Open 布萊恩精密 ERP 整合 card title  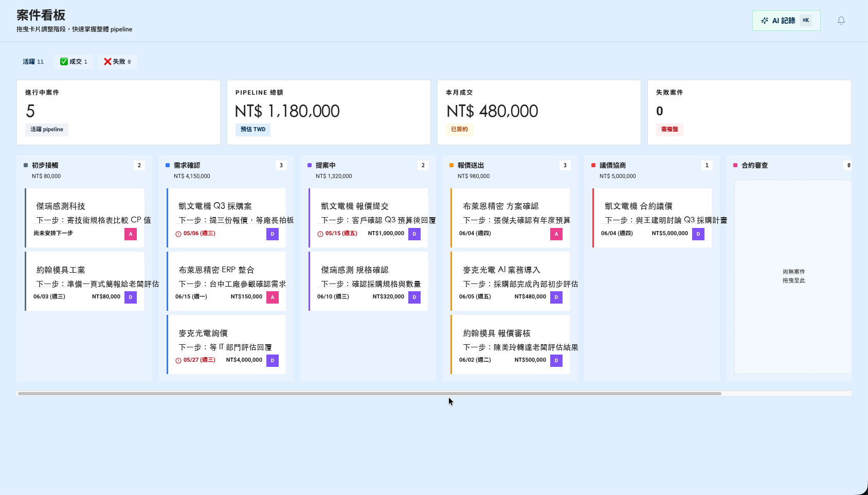click(216, 270)
